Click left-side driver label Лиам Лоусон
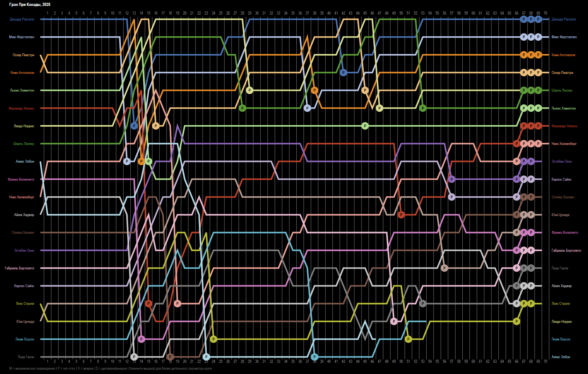 point(25,339)
